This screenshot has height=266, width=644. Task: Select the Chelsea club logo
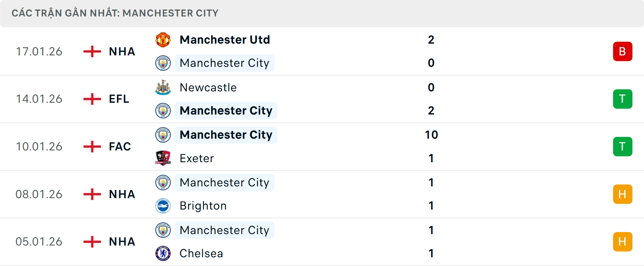[163, 254]
